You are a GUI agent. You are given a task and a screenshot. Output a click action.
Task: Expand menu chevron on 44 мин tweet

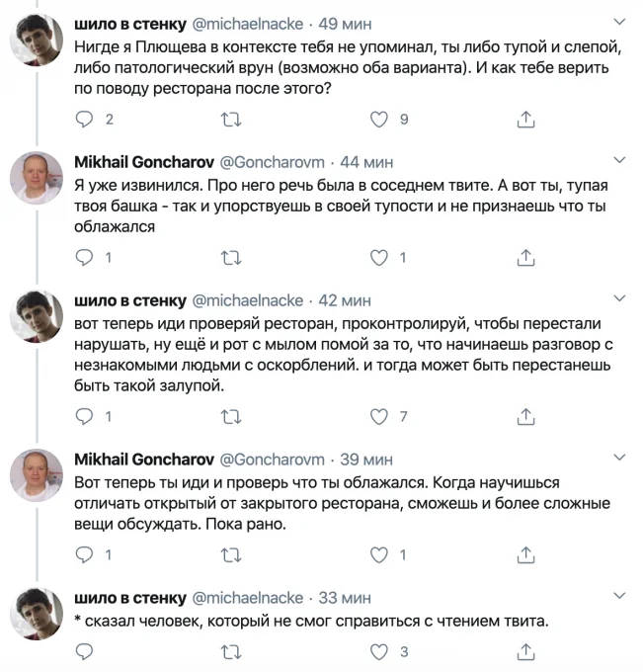tap(620, 160)
